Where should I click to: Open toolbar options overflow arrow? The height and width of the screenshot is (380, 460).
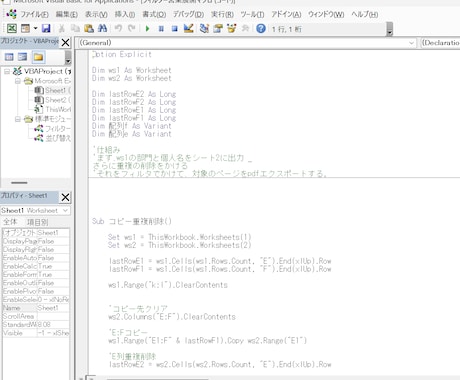click(x=389, y=29)
